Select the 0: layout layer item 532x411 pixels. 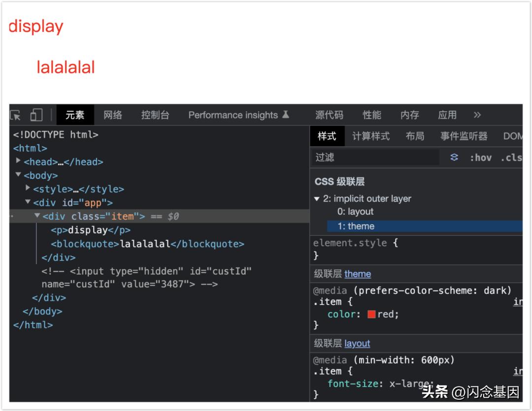click(x=355, y=212)
